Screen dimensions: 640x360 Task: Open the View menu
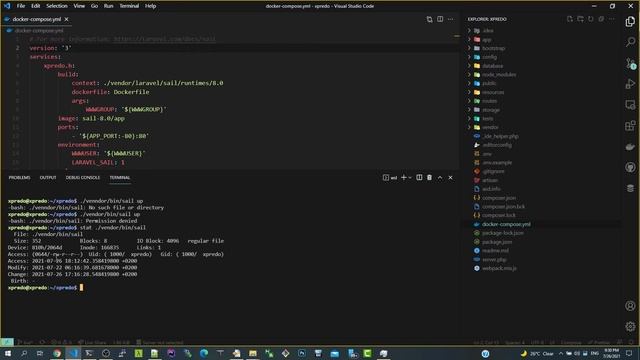coord(79,6)
